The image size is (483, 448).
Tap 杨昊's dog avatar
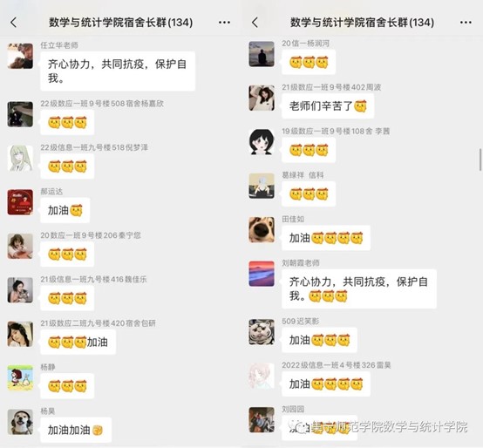coord(20,422)
